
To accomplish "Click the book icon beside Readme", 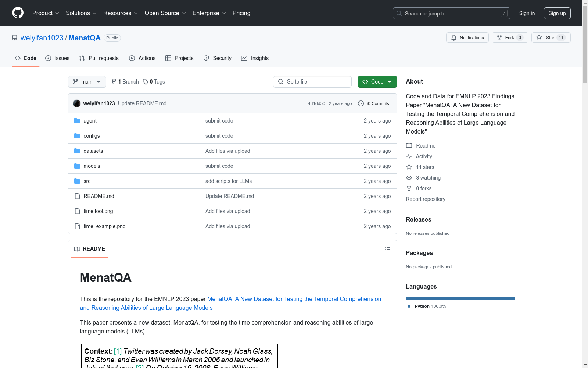I will click(x=409, y=146).
